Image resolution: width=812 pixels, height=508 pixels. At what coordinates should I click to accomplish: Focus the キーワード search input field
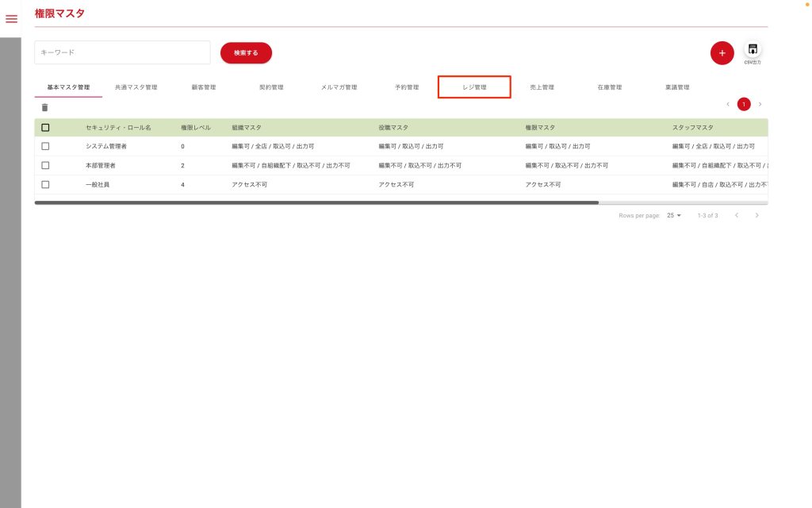click(x=122, y=52)
